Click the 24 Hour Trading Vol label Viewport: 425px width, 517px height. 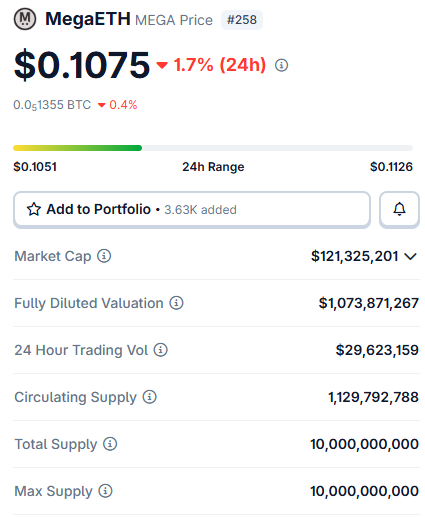[81, 351]
